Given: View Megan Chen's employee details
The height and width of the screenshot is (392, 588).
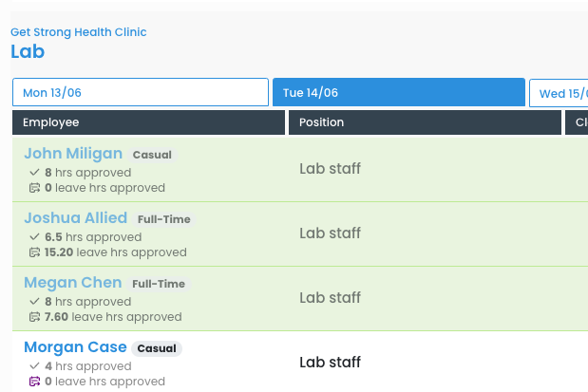Looking at the screenshot, I should (73, 283).
